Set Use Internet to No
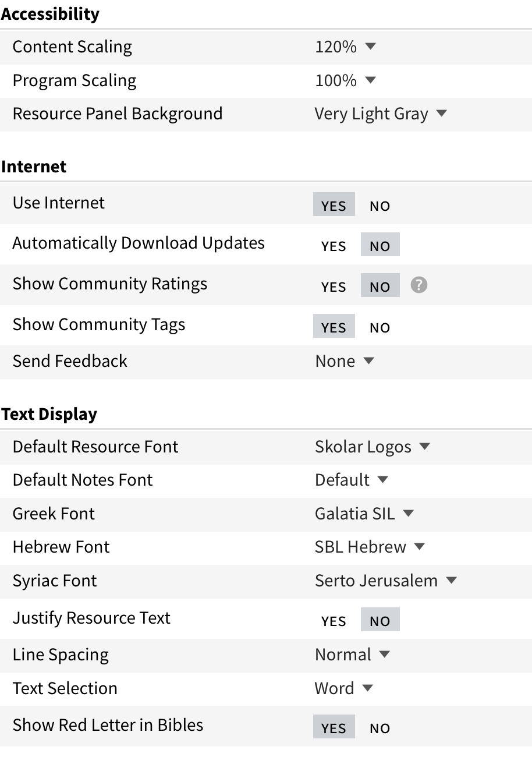Image resolution: width=532 pixels, height=771 pixels. [380, 206]
